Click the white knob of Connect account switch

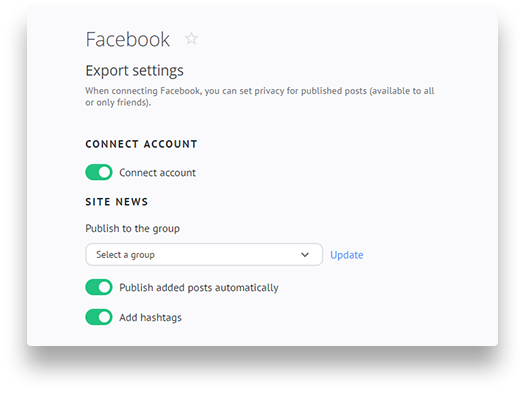click(x=105, y=172)
